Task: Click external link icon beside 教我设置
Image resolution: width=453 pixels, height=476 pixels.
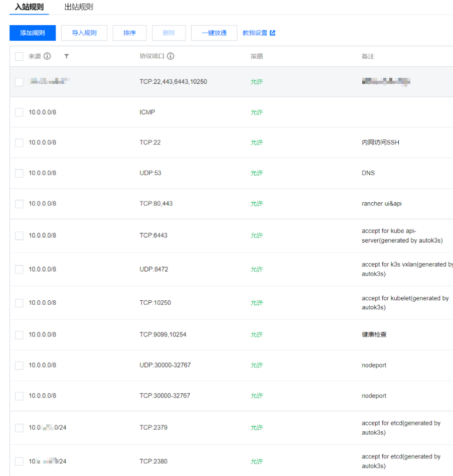Action: click(x=272, y=33)
